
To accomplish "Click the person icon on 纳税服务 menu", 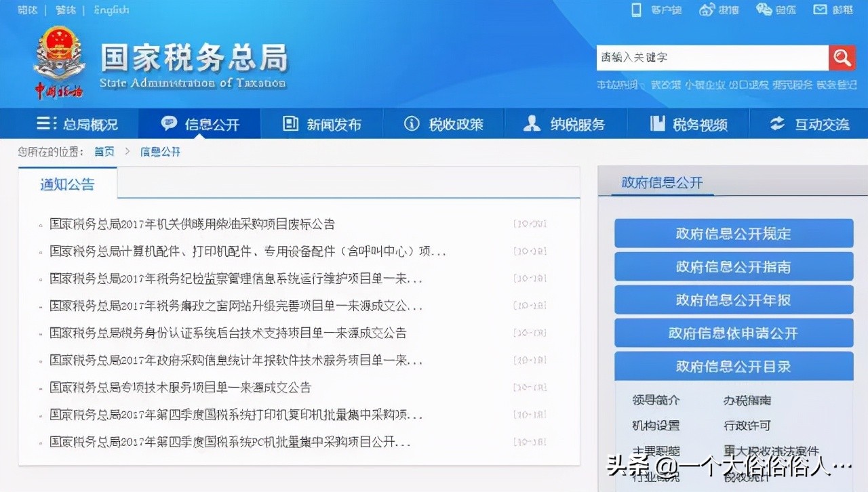I will click(x=531, y=123).
